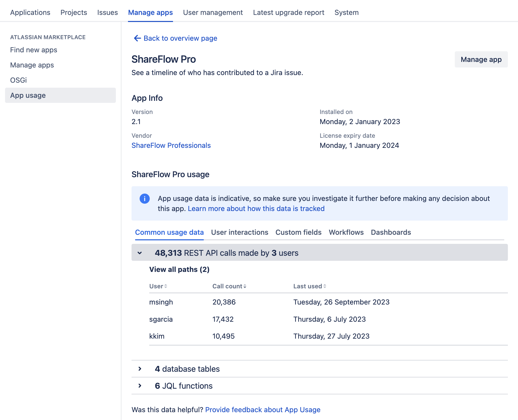518x420 pixels.
Task: Select Find new apps in the sidebar
Action: (x=34, y=50)
